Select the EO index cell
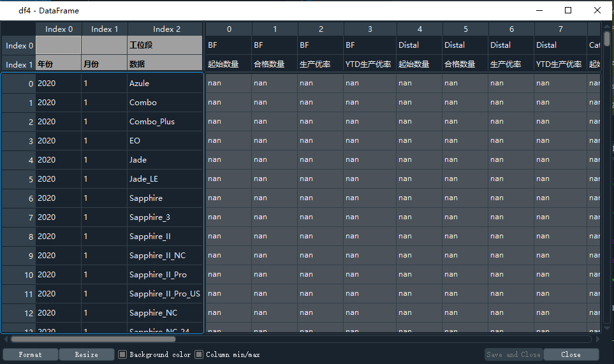614x364 pixels. pos(165,140)
